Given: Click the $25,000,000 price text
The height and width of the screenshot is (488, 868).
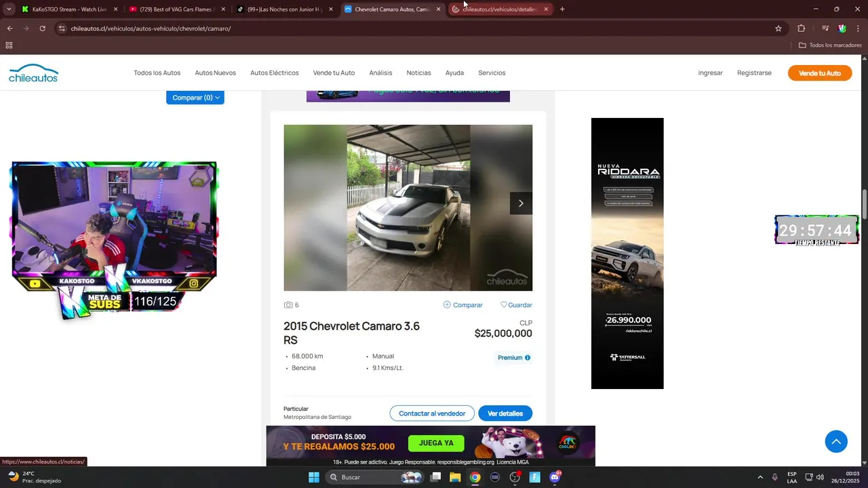Looking at the screenshot, I should click(x=503, y=333).
